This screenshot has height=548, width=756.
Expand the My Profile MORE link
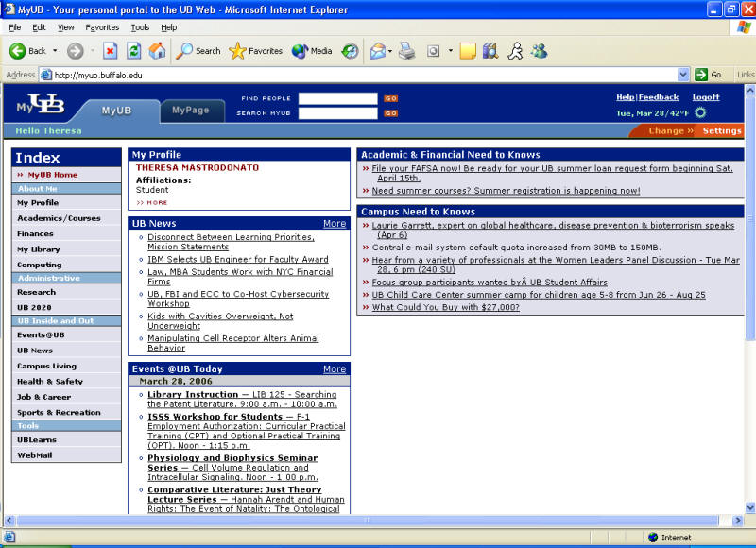tap(152, 203)
